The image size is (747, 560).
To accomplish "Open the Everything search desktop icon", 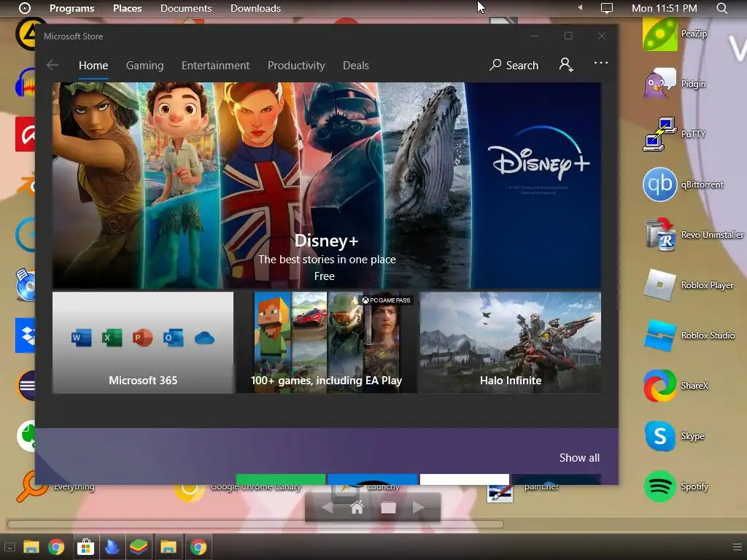I will click(31, 487).
